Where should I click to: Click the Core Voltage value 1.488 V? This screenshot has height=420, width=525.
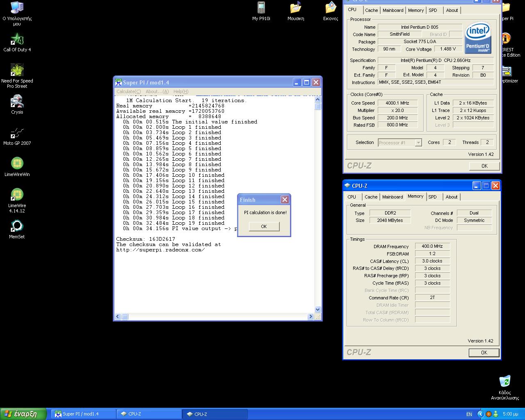(448, 49)
